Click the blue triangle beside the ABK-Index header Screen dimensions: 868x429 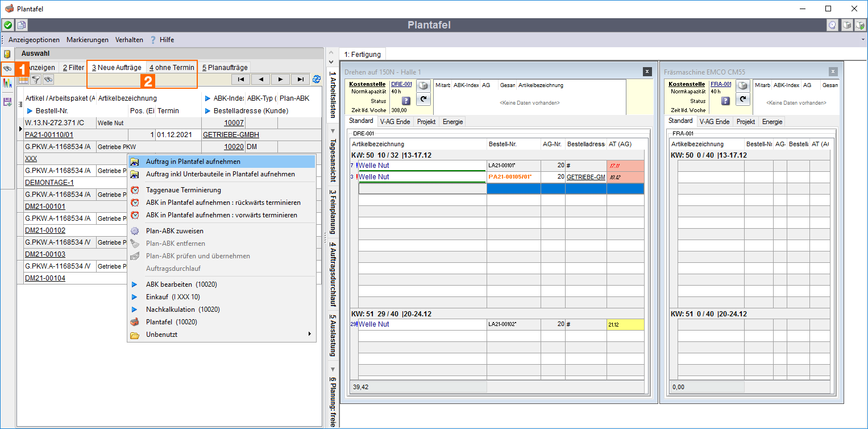pyautogui.click(x=207, y=98)
